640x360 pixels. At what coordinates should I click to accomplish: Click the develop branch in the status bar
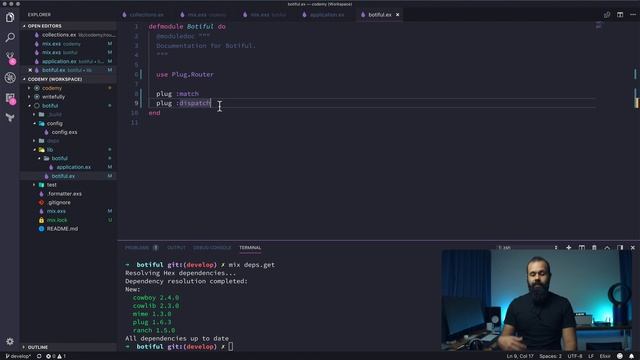coord(18,356)
